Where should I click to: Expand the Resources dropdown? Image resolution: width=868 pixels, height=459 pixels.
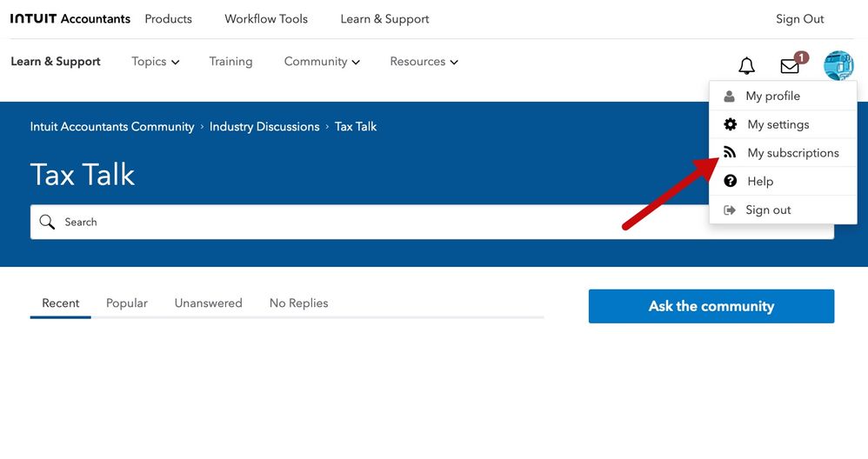click(424, 62)
